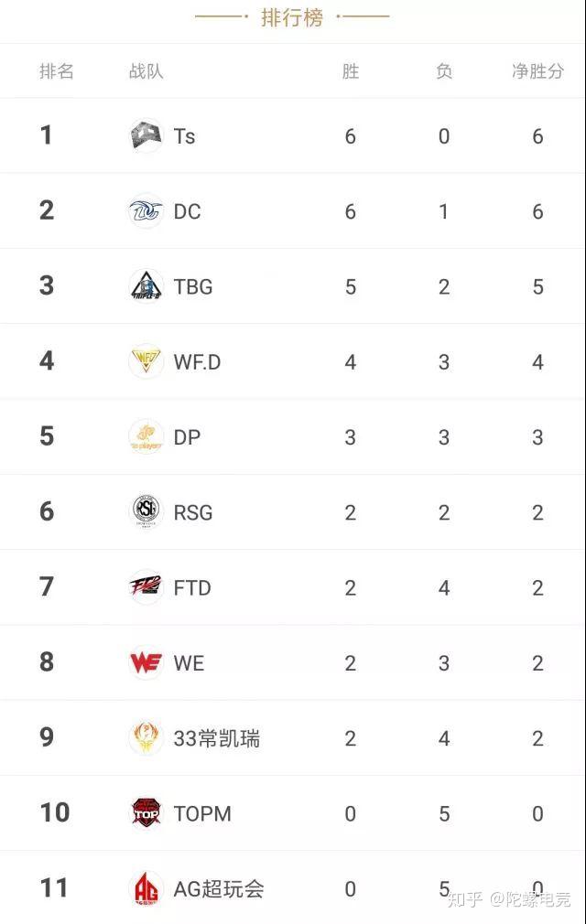
Task: Open the 33常凯瑞 team name
Action: (x=216, y=738)
